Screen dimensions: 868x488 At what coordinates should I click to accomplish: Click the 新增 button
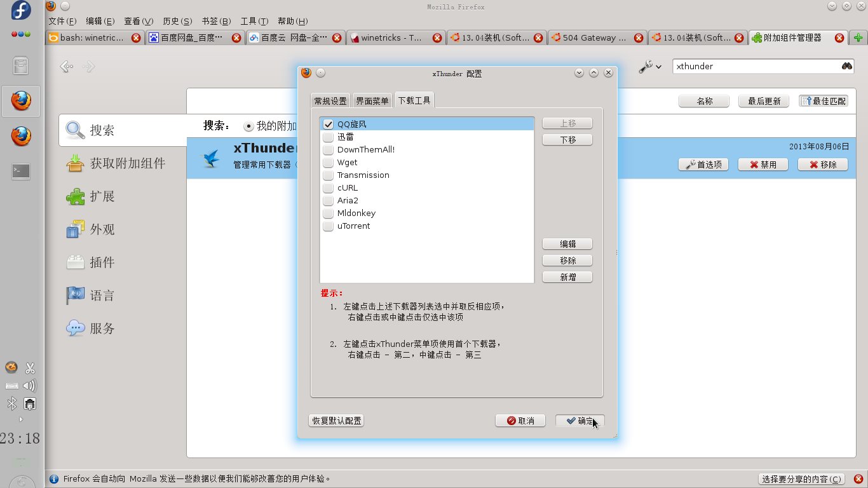tap(567, 277)
